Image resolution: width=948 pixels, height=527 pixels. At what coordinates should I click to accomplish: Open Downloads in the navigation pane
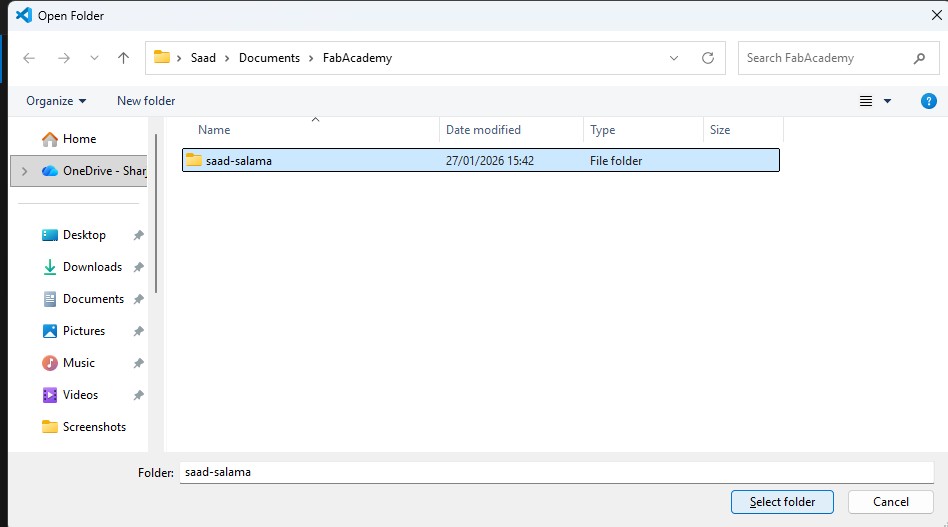tap(82, 267)
